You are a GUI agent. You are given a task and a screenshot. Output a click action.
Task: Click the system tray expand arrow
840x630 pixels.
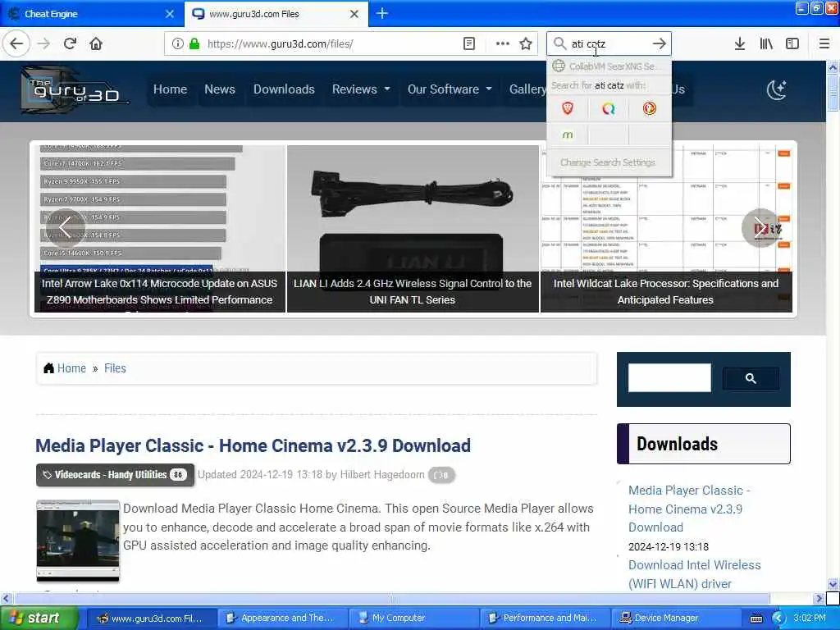pyautogui.click(x=778, y=619)
